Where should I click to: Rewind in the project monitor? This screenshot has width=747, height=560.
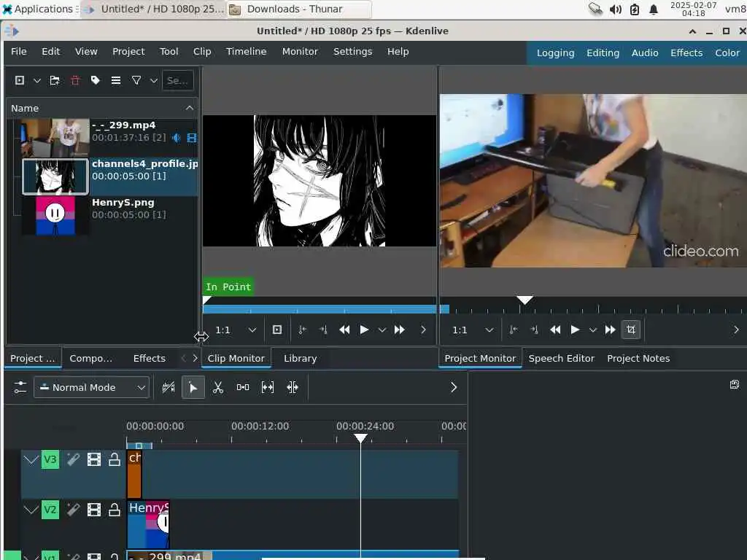point(555,330)
